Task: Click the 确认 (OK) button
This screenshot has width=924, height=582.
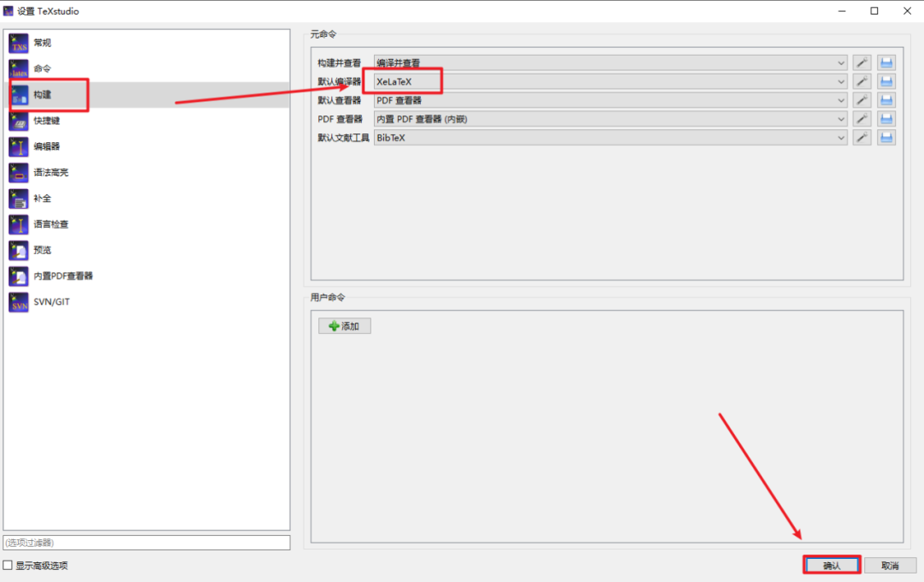Action: point(832,566)
